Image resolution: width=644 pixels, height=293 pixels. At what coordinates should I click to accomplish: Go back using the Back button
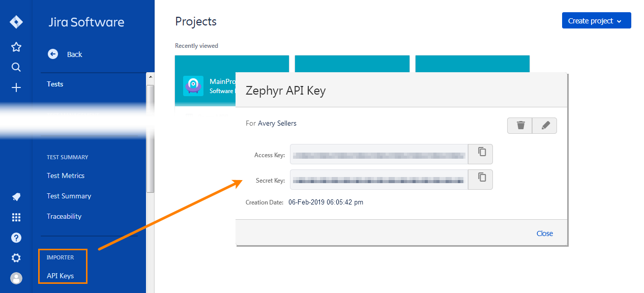click(x=64, y=54)
